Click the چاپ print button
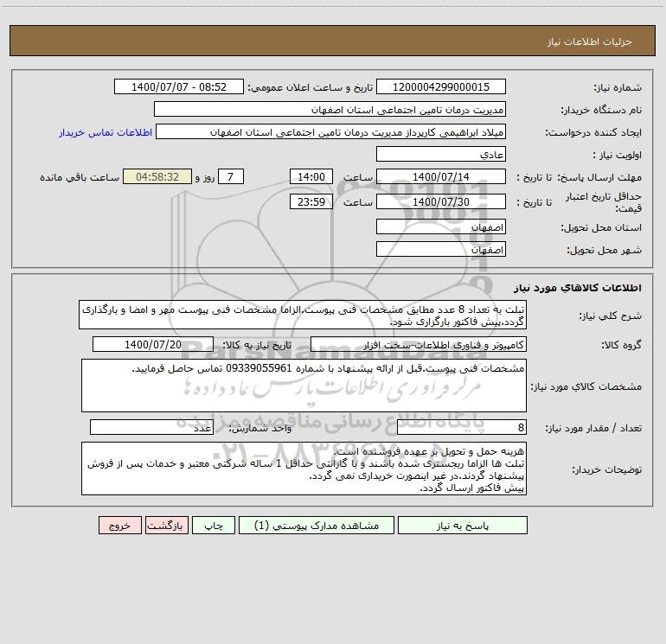 (x=214, y=525)
